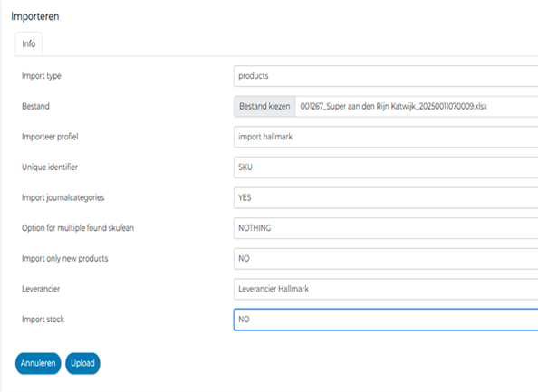Click the Bestand label
Viewport: 538px width, 392px height.
click(x=35, y=106)
